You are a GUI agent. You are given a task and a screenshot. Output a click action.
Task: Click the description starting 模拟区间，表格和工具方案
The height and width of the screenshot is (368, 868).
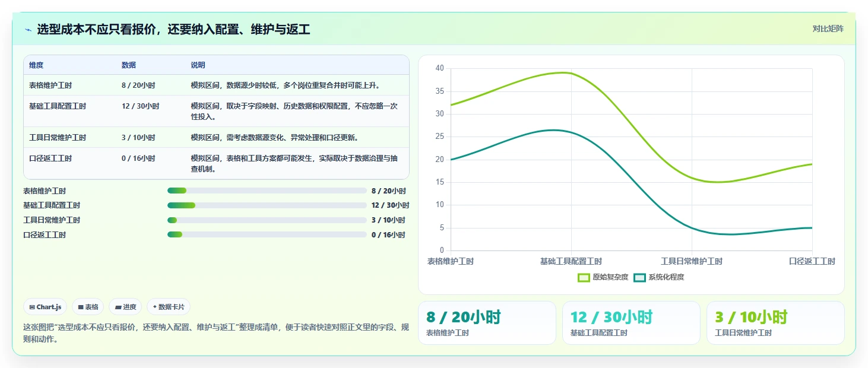[x=294, y=164]
